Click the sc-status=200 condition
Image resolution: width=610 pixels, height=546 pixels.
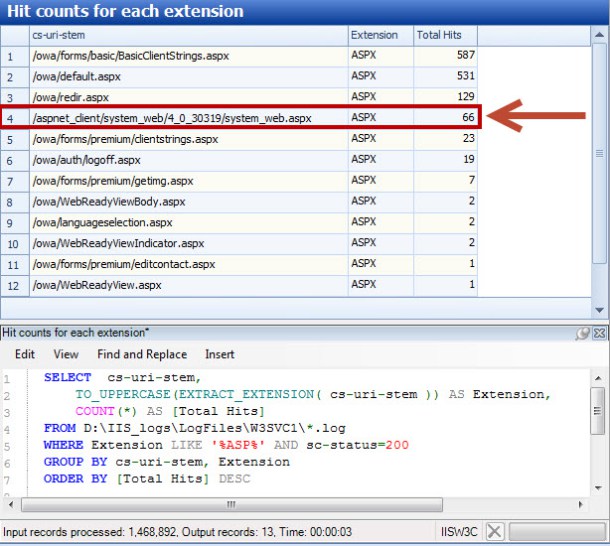coord(358,445)
